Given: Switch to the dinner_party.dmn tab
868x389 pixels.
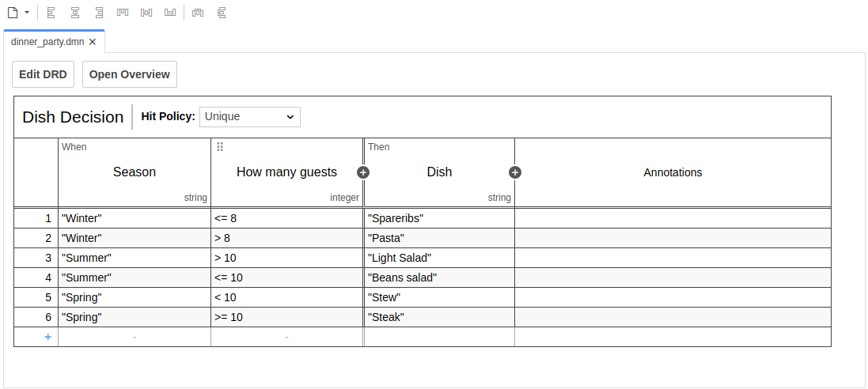Looking at the screenshot, I should [x=47, y=42].
